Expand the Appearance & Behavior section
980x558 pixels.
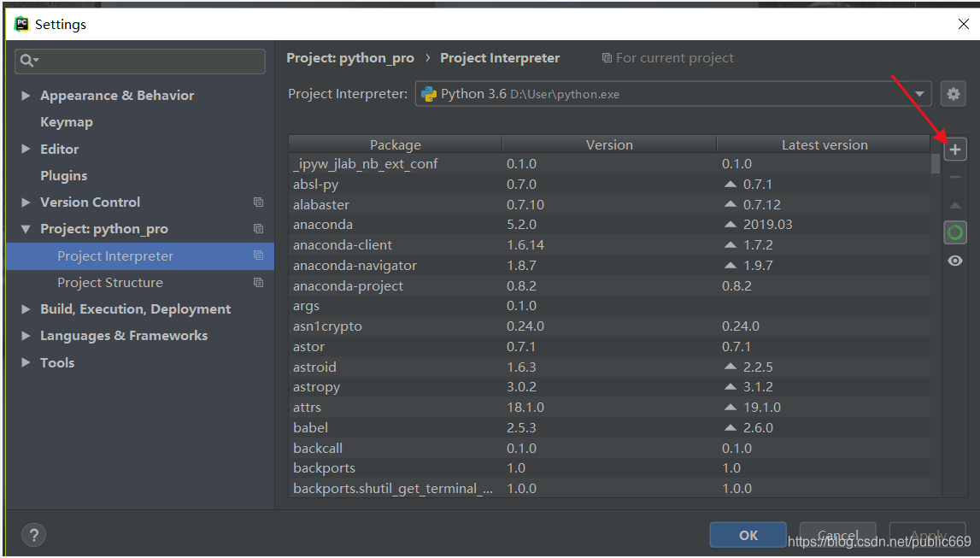(x=26, y=95)
